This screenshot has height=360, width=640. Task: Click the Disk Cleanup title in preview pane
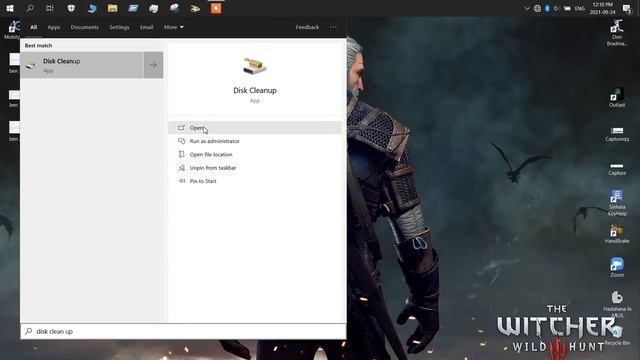[255, 91]
